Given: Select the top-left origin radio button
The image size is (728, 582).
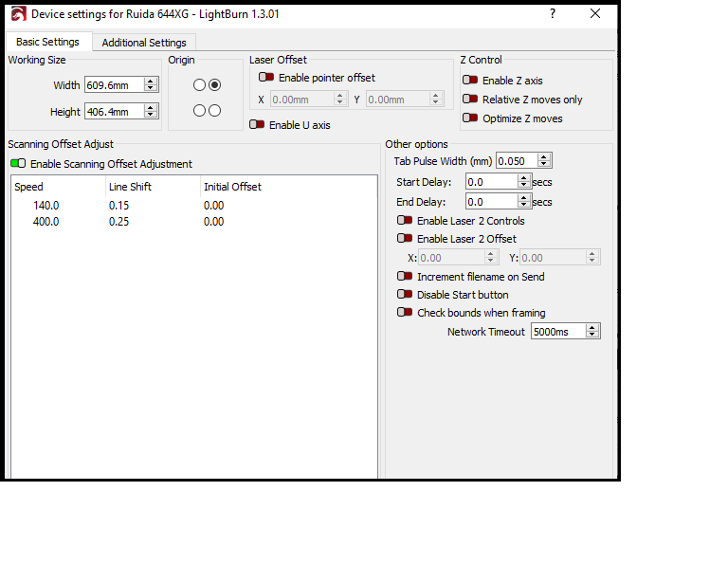Looking at the screenshot, I should click(x=200, y=85).
